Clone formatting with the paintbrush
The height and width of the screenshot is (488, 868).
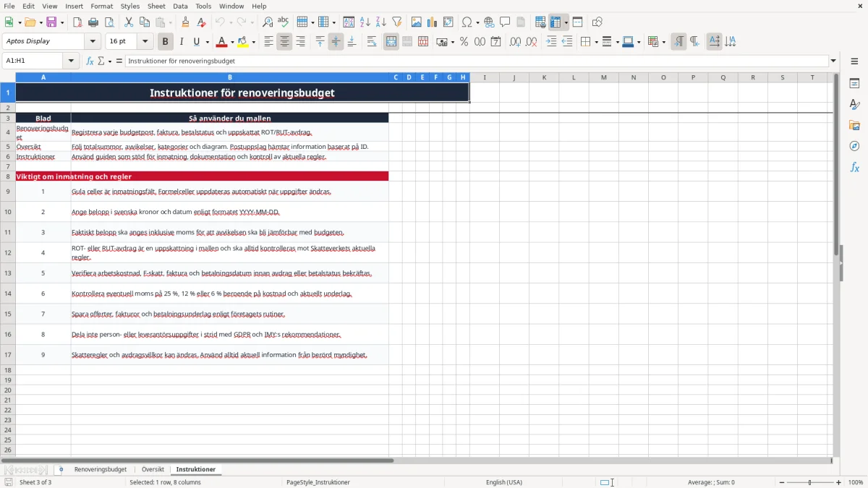pyautogui.click(x=186, y=22)
